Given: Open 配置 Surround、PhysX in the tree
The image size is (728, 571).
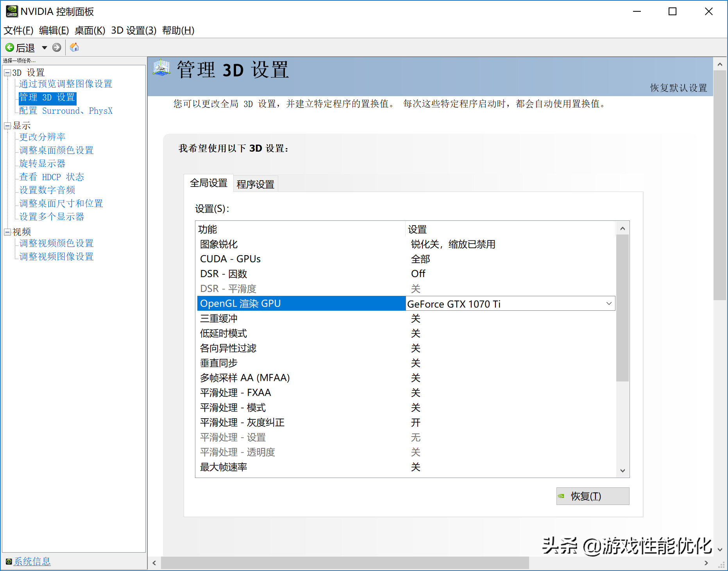Looking at the screenshot, I should 66,111.
